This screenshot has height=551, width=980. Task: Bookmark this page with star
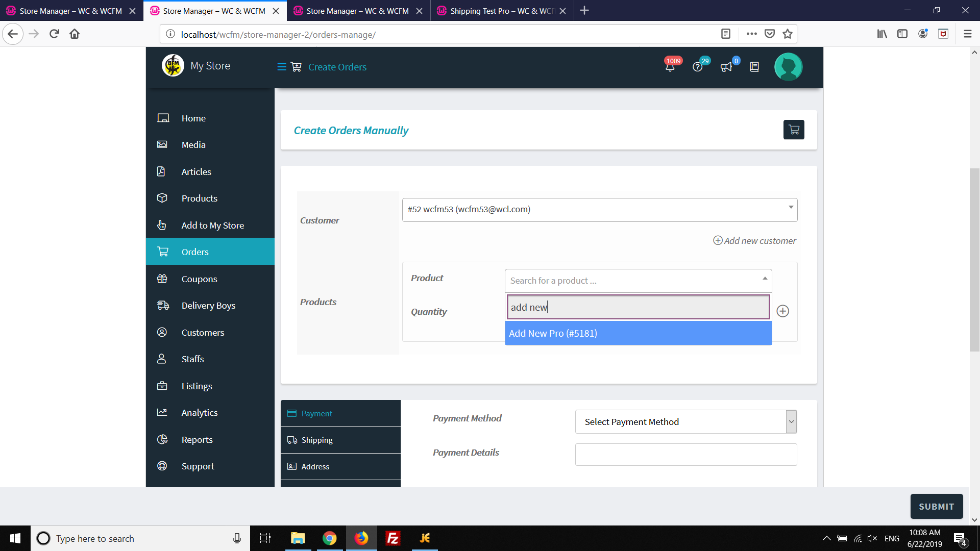pyautogui.click(x=788, y=34)
